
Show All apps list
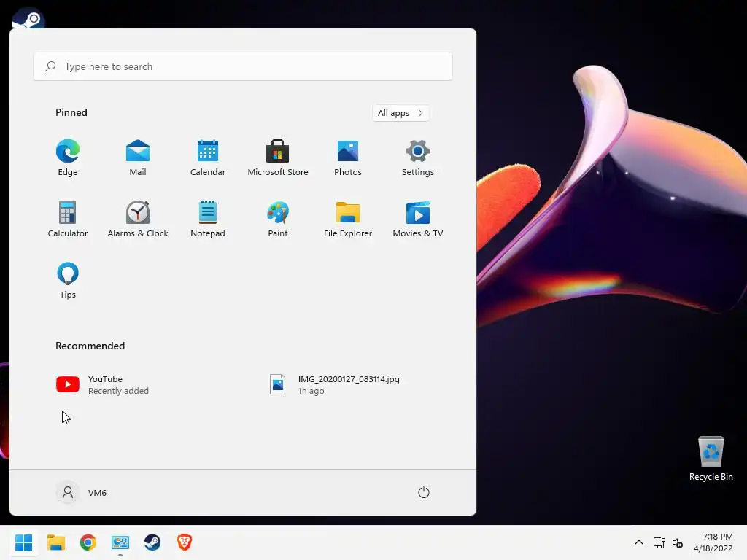[400, 113]
